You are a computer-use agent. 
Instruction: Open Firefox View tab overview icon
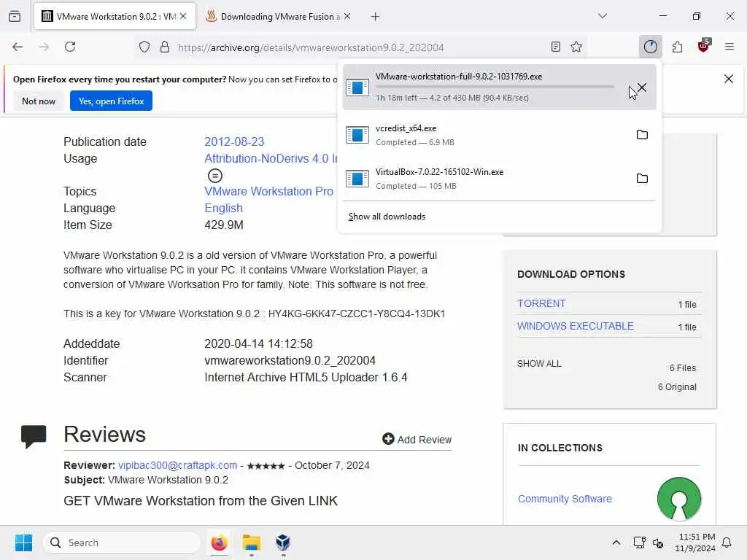tap(15, 16)
